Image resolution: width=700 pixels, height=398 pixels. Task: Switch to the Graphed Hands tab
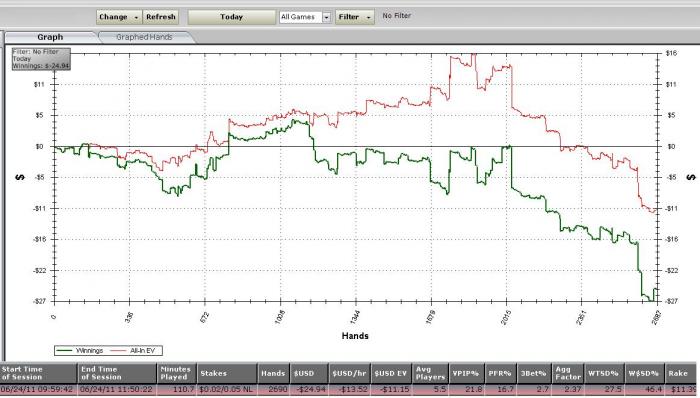tap(144, 37)
